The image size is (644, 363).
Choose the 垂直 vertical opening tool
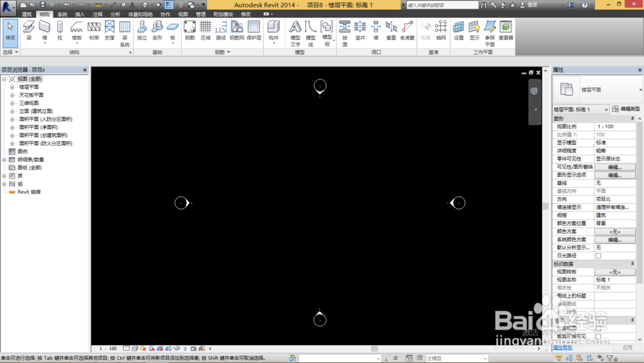click(x=391, y=30)
